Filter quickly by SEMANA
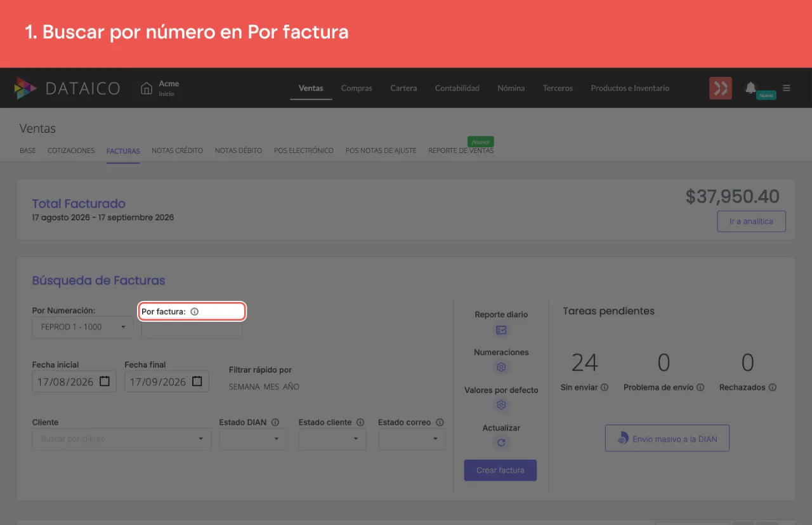This screenshot has width=812, height=525. (x=244, y=387)
